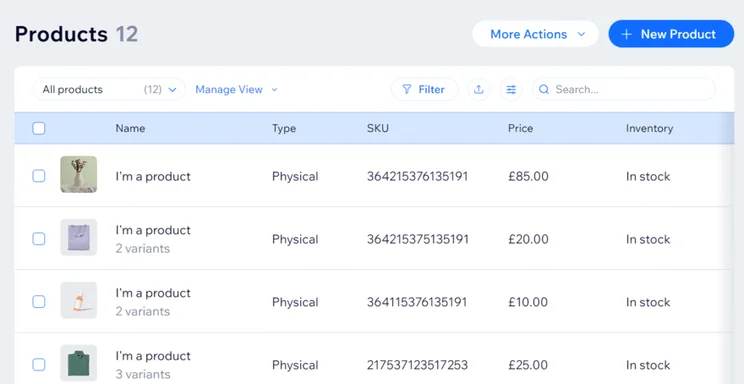
Task: Open the green shirt product thumbnail
Action: point(79,363)
